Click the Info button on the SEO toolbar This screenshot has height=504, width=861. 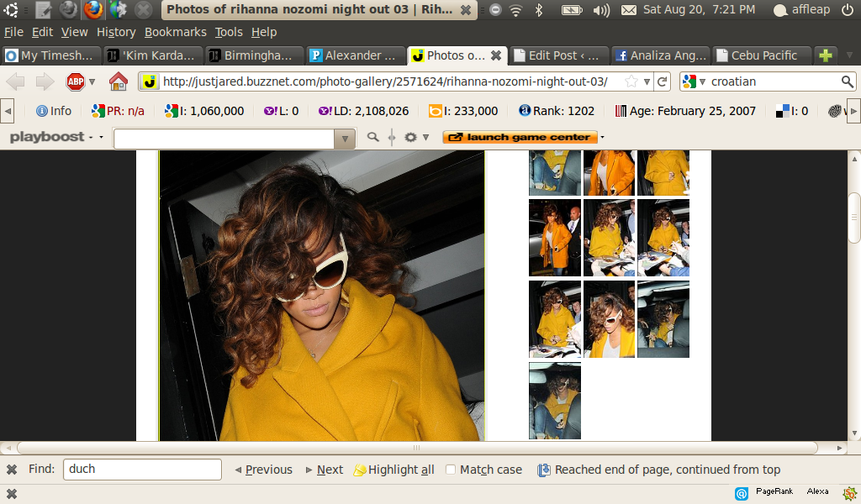pyautogui.click(x=53, y=111)
